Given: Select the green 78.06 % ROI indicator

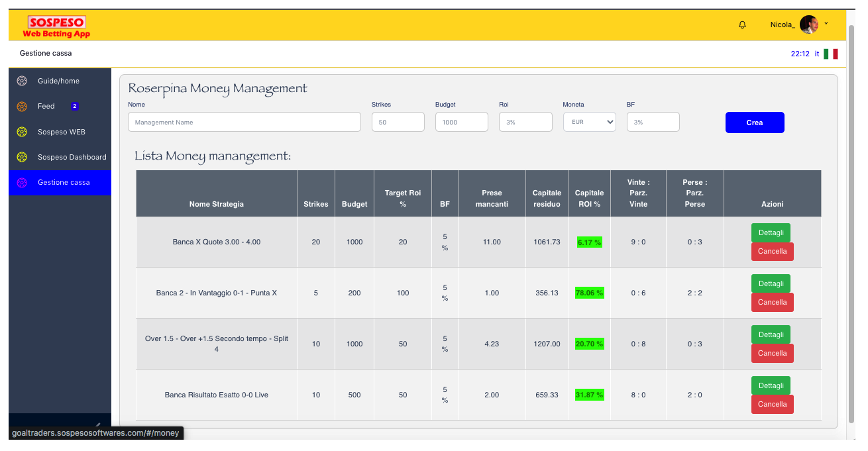Looking at the screenshot, I should tap(589, 293).
